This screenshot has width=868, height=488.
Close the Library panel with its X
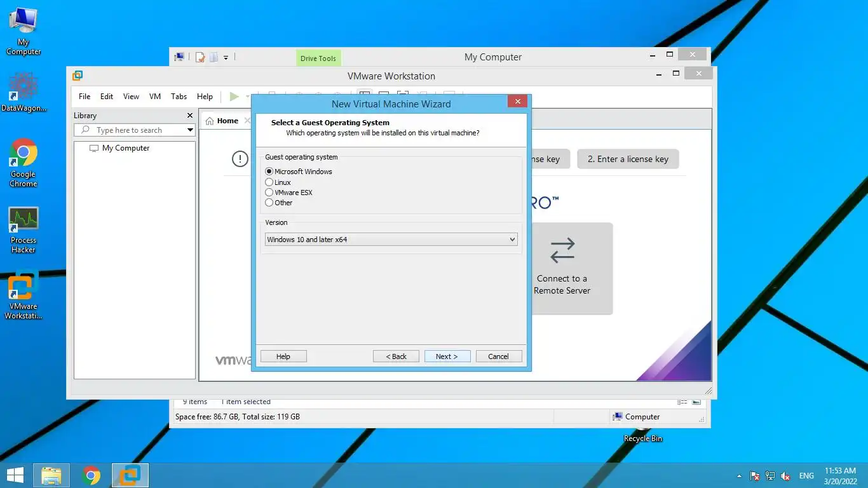189,116
